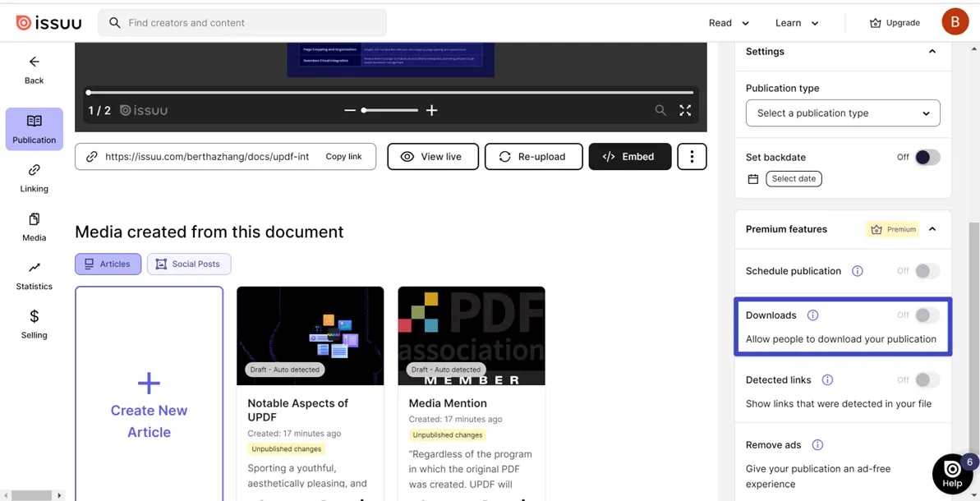Viewport: 980px width, 501px height.
Task: Switch to the Social Posts tab
Action: tap(189, 264)
